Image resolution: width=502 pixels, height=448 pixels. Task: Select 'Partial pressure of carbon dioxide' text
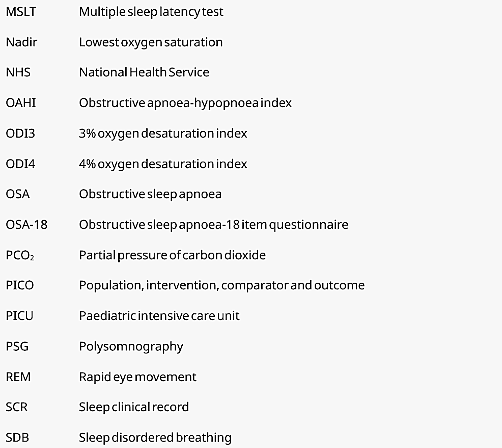(172, 255)
